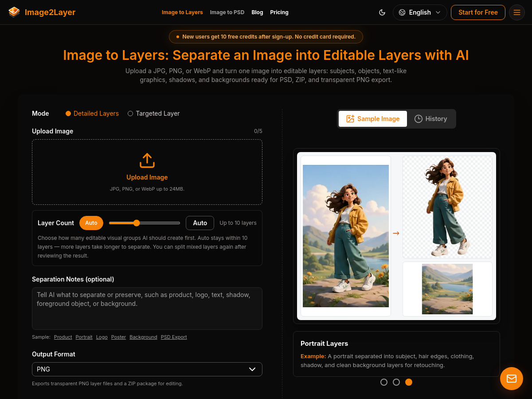Click the globe icon beside English
This screenshot has width=532, height=399.
(402, 12)
